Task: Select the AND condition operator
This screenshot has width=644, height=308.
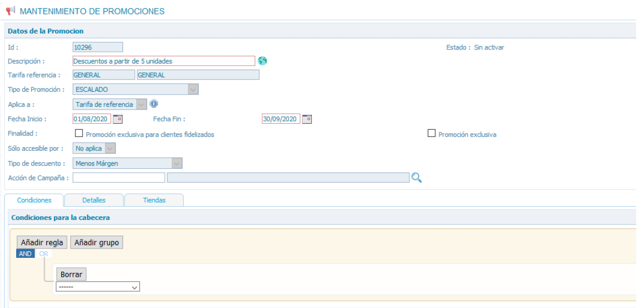Action: click(26, 253)
